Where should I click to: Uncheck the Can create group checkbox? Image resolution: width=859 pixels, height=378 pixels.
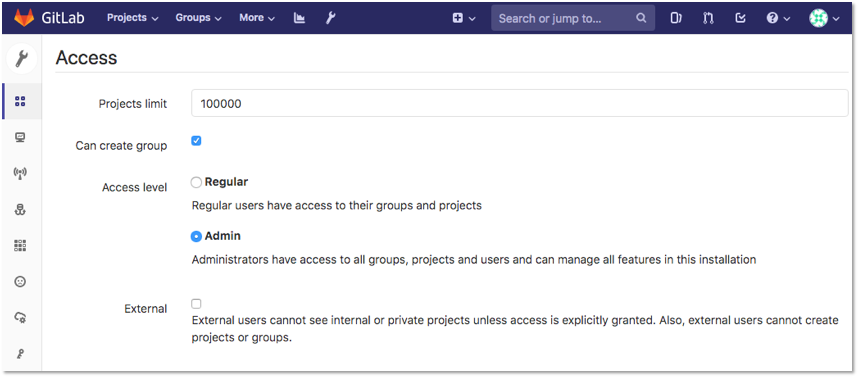click(x=196, y=141)
